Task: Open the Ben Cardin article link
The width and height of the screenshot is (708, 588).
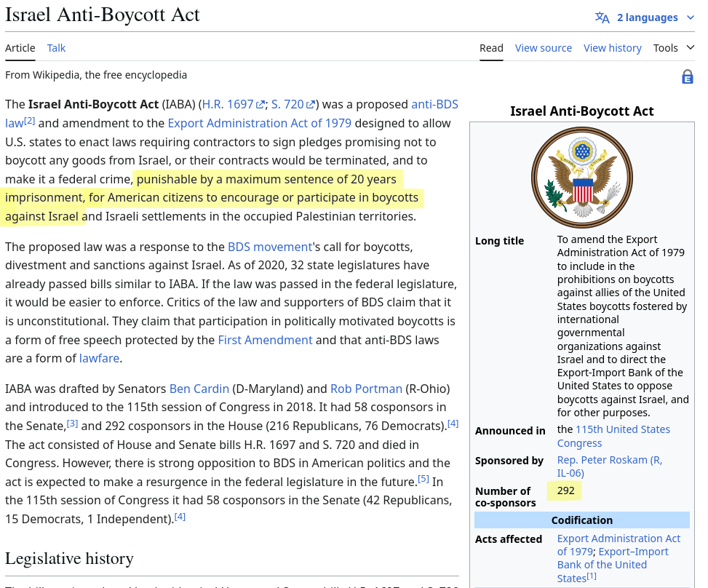Action: (199, 389)
